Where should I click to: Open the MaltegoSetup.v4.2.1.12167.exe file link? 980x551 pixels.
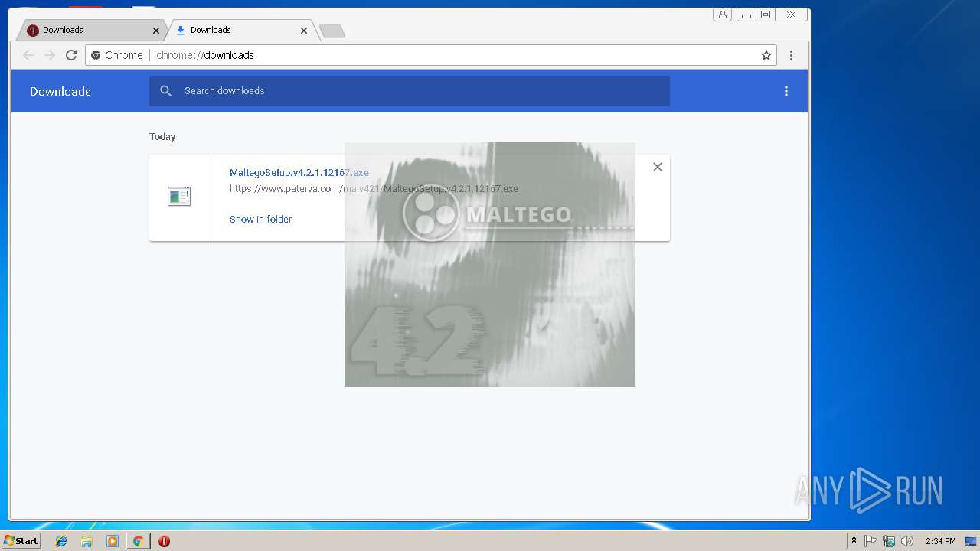(x=299, y=172)
